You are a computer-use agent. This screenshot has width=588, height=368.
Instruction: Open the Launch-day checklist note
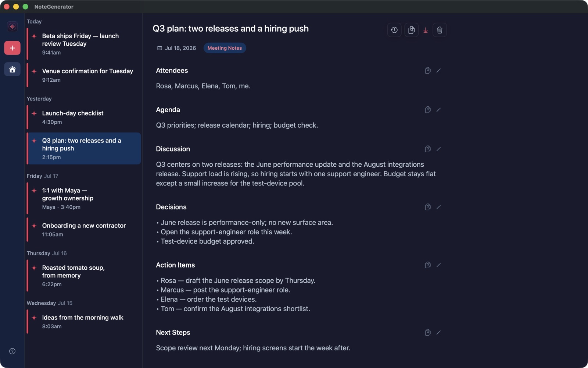pos(84,117)
